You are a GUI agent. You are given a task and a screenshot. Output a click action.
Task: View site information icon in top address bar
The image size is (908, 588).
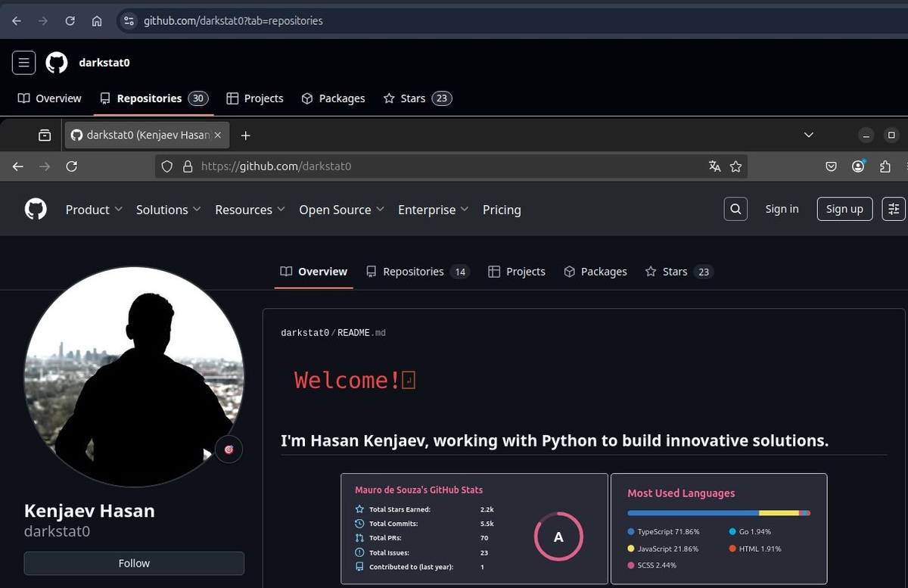click(x=129, y=21)
